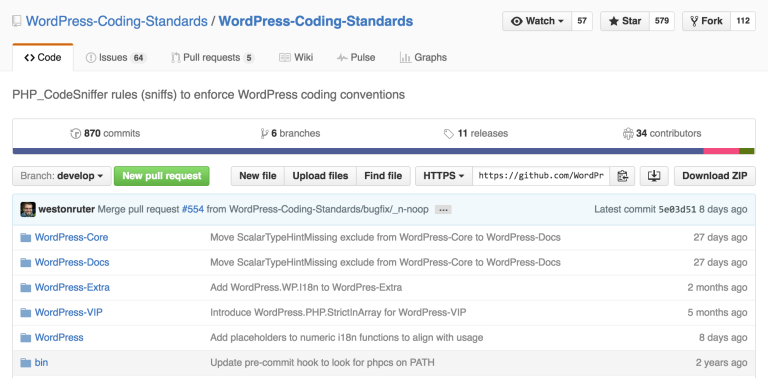The image size is (768, 378).
Task: Open the WordPress-Core row's ScalarTypeHintMissing commit
Action: pyautogui.click(x=385, y=237)
